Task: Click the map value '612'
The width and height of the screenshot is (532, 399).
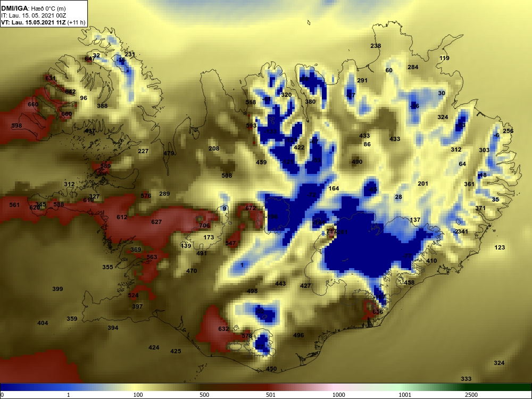Action: (x=122, y=217)
